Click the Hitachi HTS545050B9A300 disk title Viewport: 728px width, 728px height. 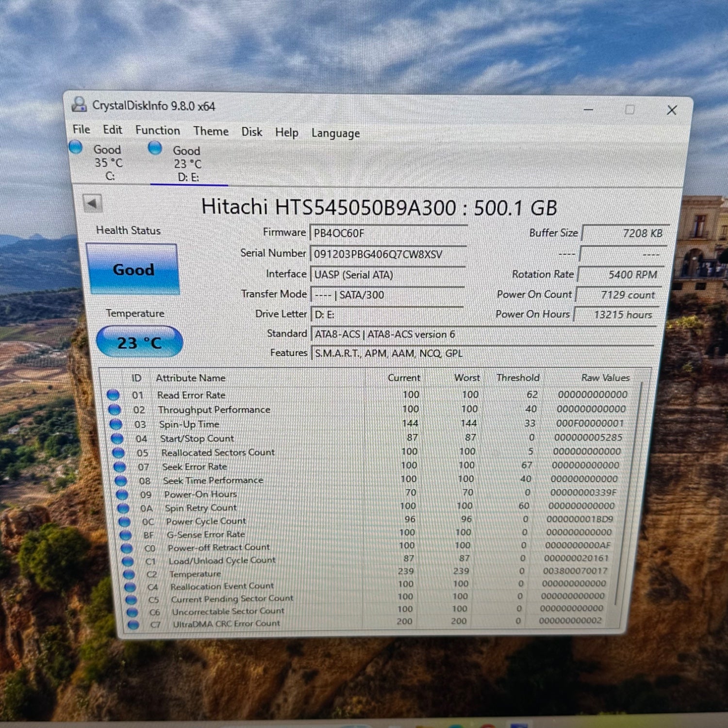379,207
